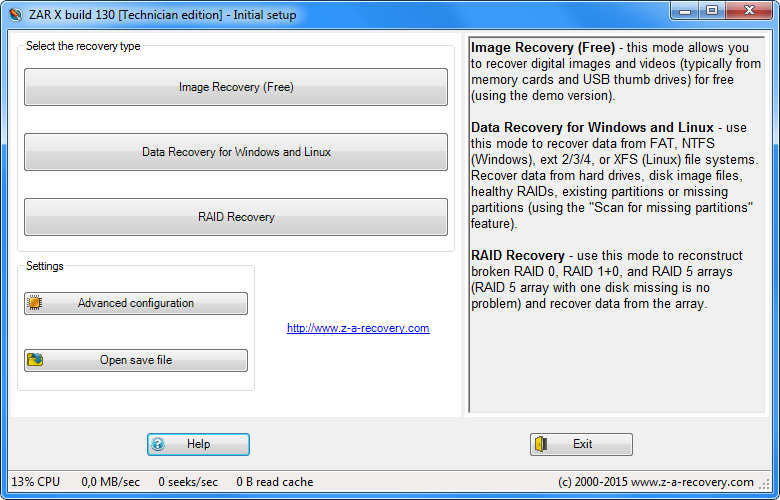The image size is (780, 500).
Task: Open Help
Action: [x=198, y=444]
